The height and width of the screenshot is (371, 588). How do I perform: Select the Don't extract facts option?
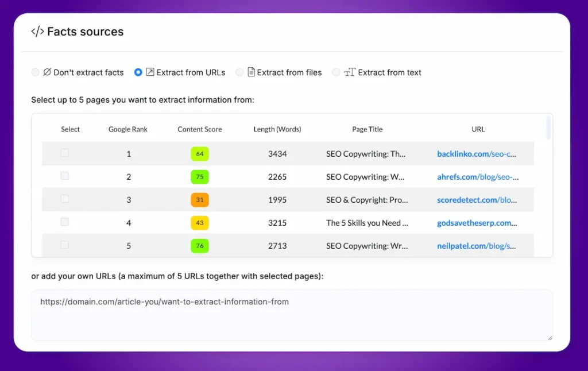pyautogui.click(x=34, y=72)
